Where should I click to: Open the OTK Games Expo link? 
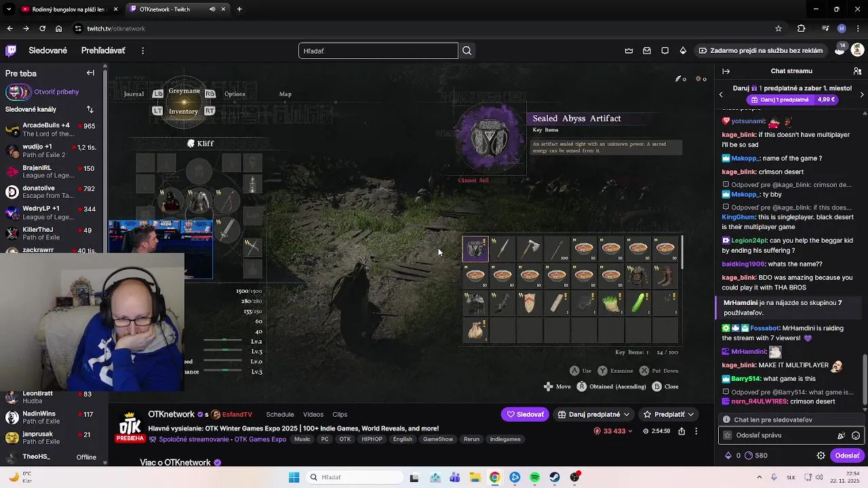coord(260,439)
